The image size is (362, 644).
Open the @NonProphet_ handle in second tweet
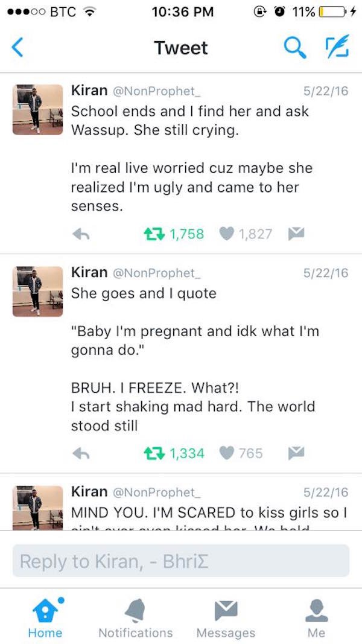point(156,273)
